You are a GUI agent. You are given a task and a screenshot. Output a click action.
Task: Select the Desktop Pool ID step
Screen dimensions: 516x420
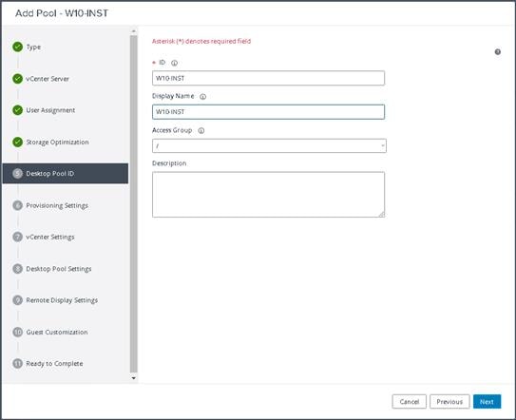point(66,174)
